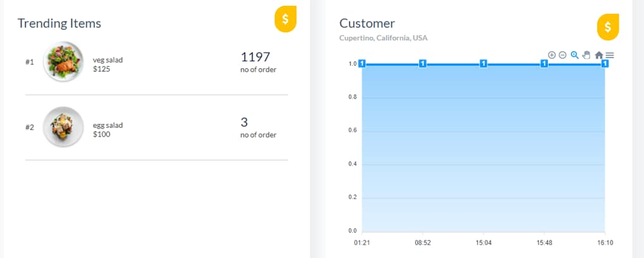The image size is (644, 258).
Task: Click the data point marker at 01:21
Action: [x=362, y=63]
